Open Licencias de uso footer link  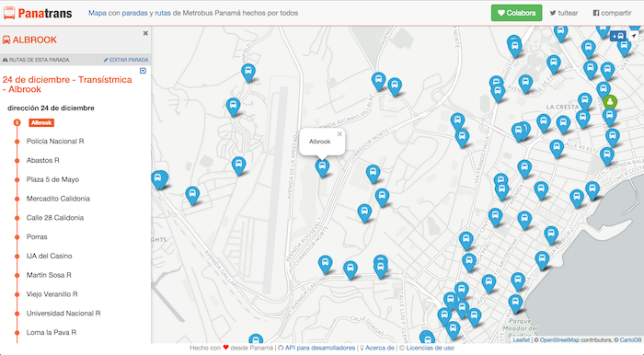[430, 348]
